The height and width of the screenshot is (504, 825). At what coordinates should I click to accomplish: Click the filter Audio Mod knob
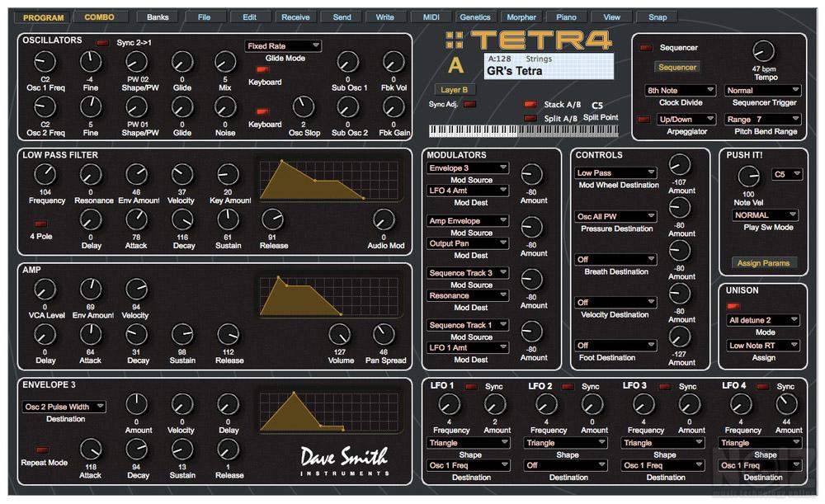pyautogui.click(x=381, y=219)
